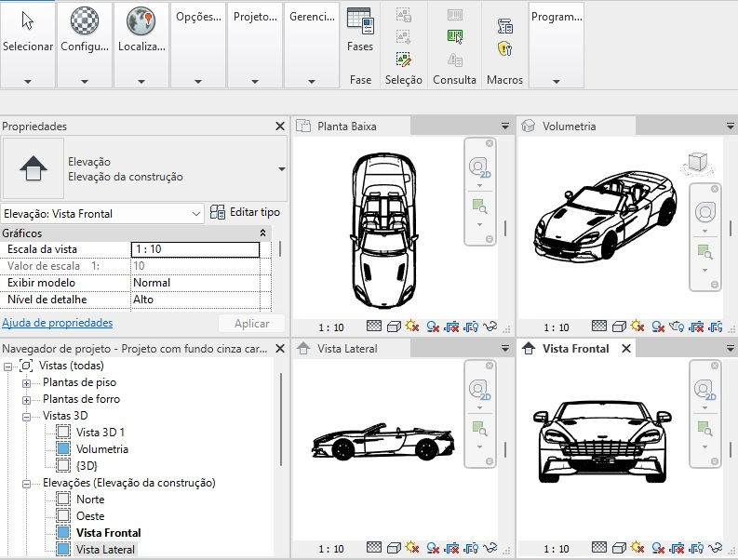Collapse Elevações tree node
Image resolution: width=738 pixels, height=560 pixels.
coord(26,484)
